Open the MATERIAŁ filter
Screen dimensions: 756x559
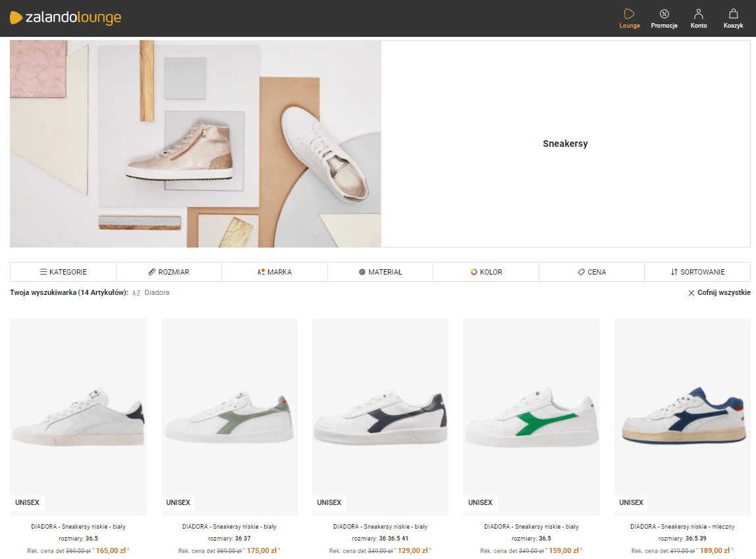[380, 271]
